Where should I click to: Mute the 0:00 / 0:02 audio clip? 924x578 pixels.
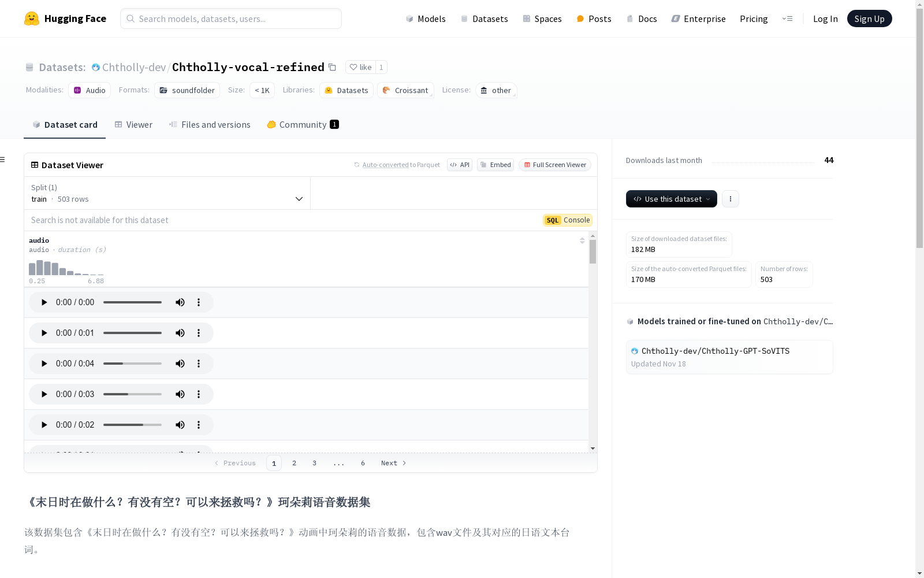pyautogui.click(x=180, y=425)
